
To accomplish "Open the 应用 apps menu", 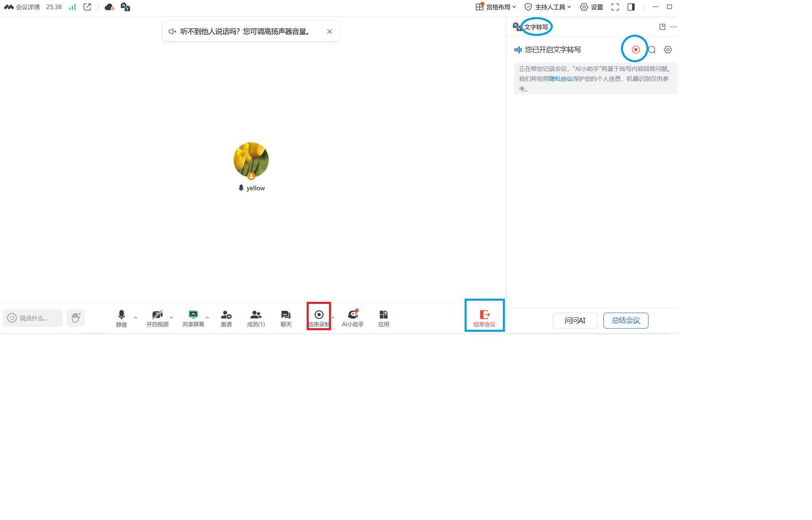I will [384, 318].
